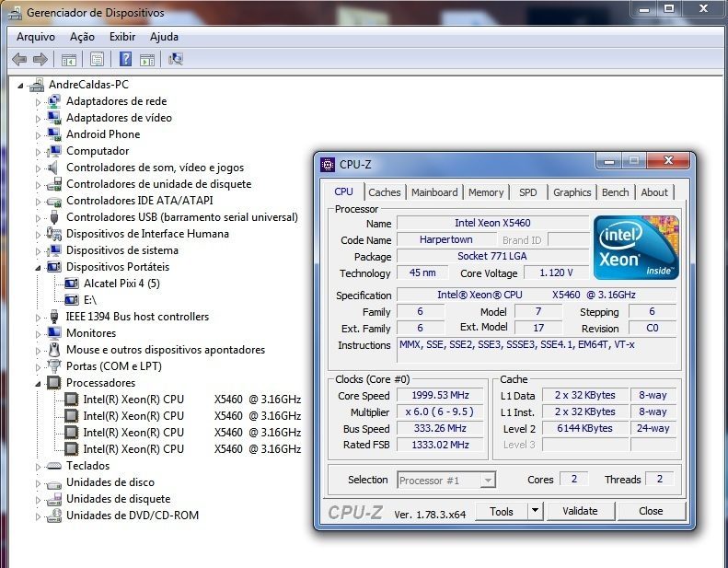
Task: Switch to the Memory tab
Action: tap(486, 192)
